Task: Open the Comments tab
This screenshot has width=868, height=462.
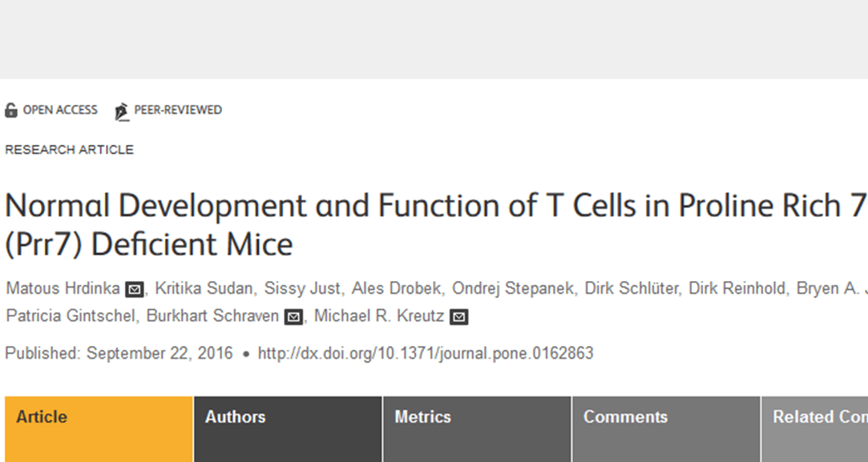Action: (626, 417)
